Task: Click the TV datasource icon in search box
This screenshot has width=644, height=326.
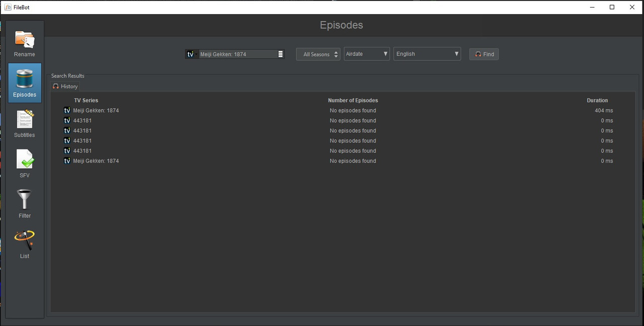Action: pos(191,54)
